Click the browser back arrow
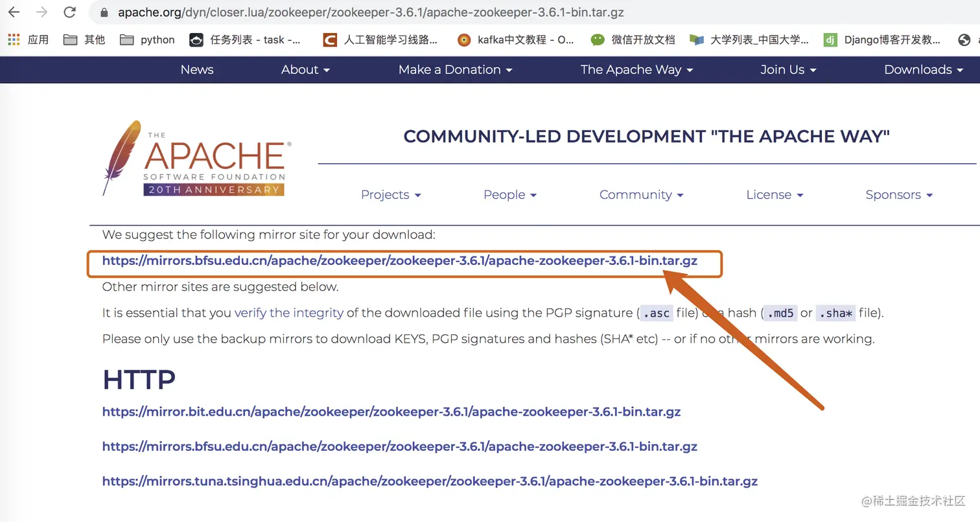 [x=14, y=12]
